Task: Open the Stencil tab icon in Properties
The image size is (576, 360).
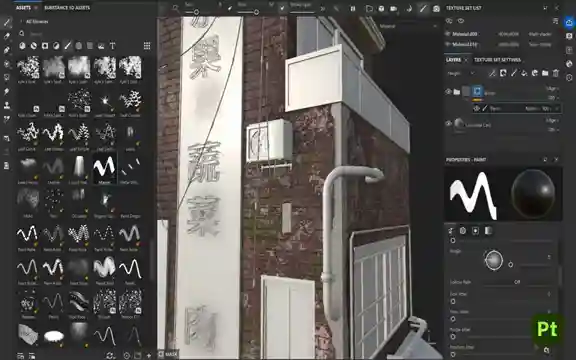Action: (x=475, y=231)
